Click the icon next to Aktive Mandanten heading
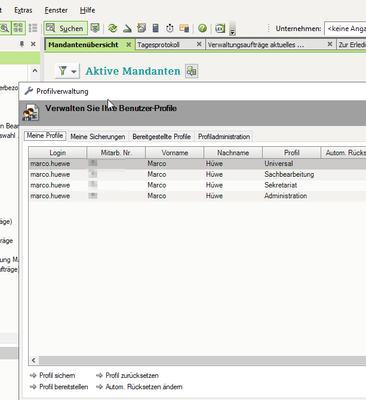Image resolution: width=366 pixels, height=400 pixels. (192, 71)
